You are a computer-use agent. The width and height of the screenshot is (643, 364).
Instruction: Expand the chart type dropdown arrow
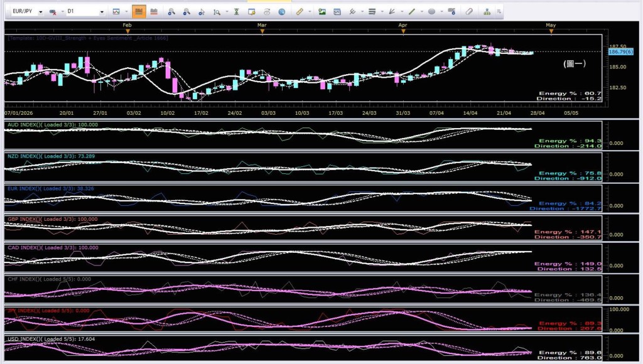point(126,12)
